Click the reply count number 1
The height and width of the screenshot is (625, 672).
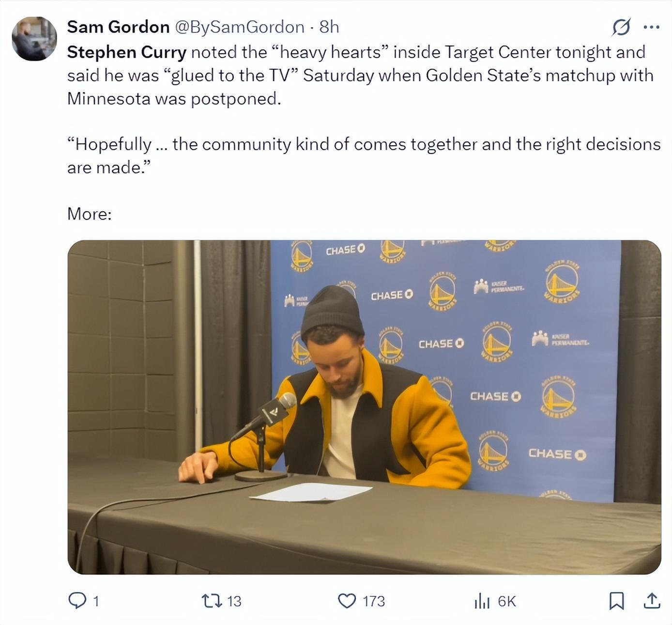point(96,601)
